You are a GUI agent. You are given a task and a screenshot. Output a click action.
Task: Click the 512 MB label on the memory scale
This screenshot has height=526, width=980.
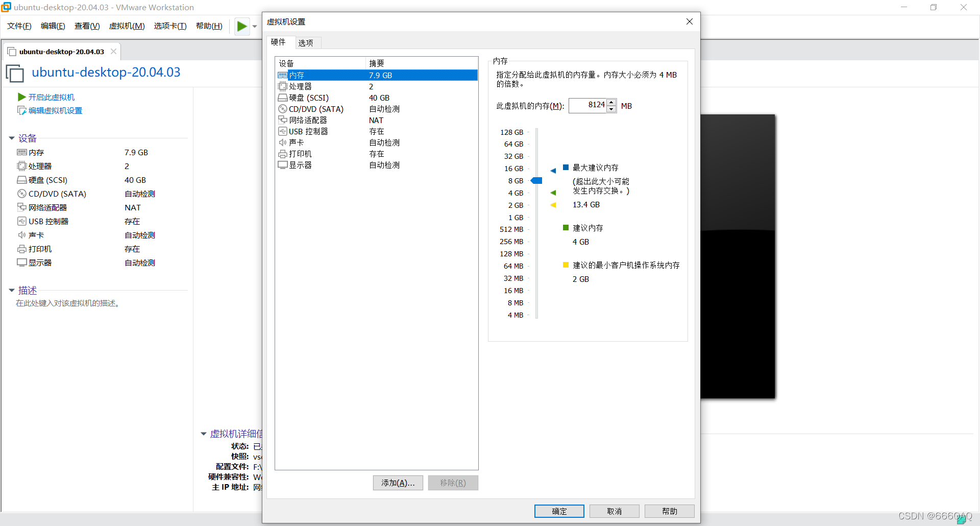[x=511, y=229]
